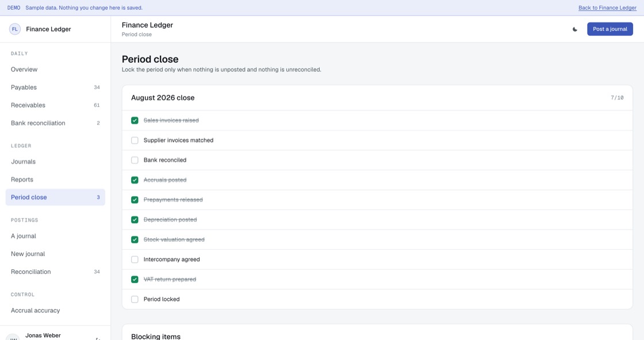Mark Period locked as done
Image resolution: width=644 pixels, height=340 pixels.
coord(135,299)
